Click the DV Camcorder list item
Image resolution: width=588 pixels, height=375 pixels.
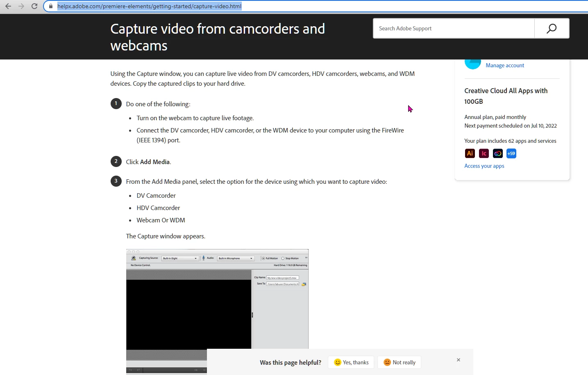[156, 196]
